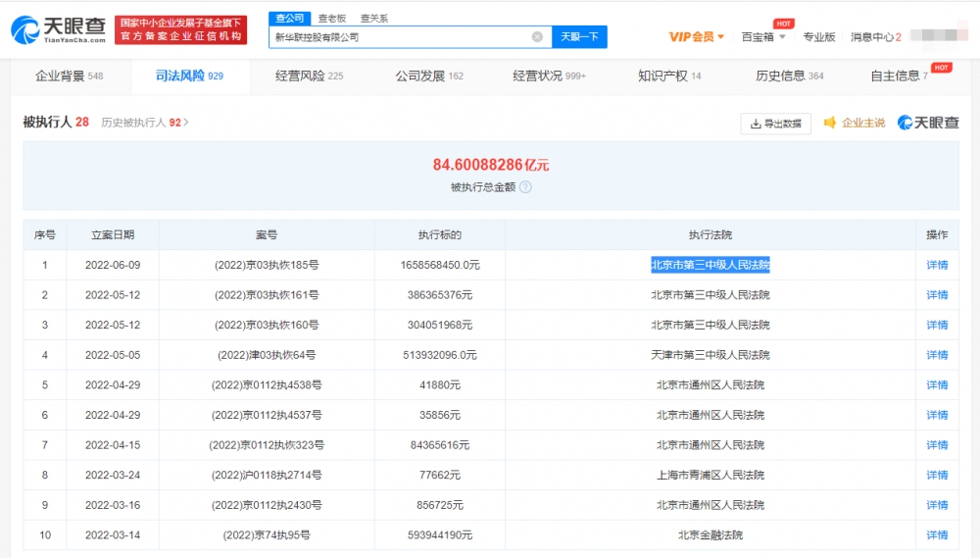Click amount 1658568450.0元

[440, 265]
